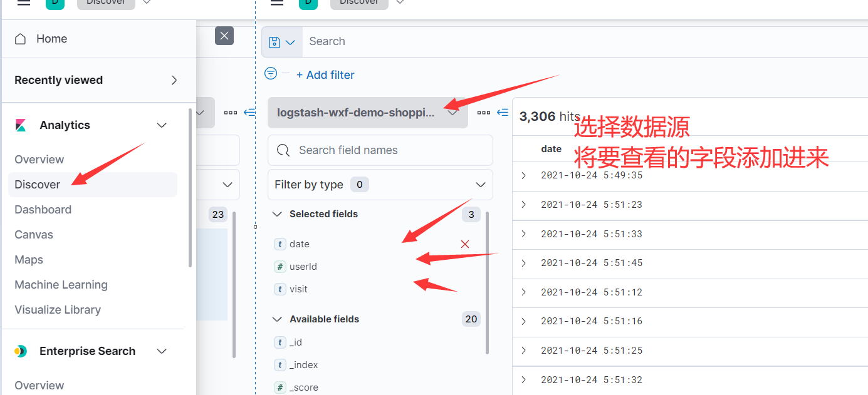Collapse the field sidebar arrow icon
This screenshot has width=868, height=395.
click(x=503, y=113)
